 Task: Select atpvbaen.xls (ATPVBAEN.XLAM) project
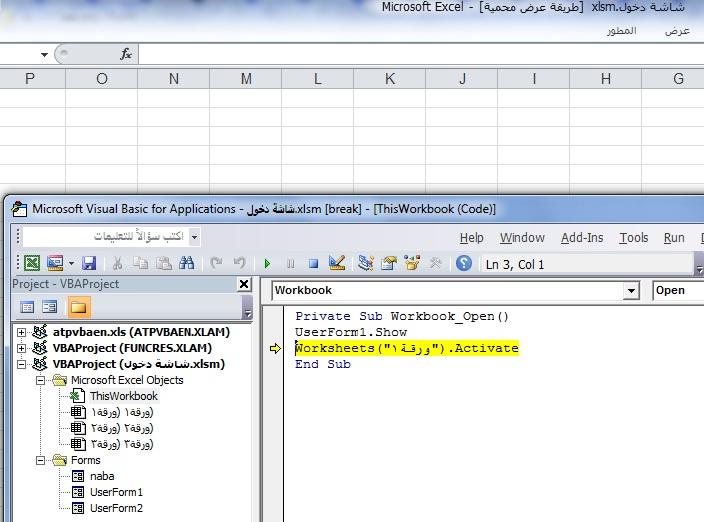tap(141, 332)
